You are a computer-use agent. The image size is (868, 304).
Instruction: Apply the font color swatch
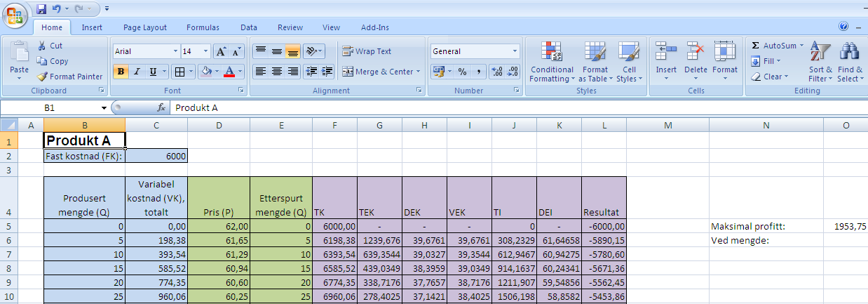tap(229, 72)
